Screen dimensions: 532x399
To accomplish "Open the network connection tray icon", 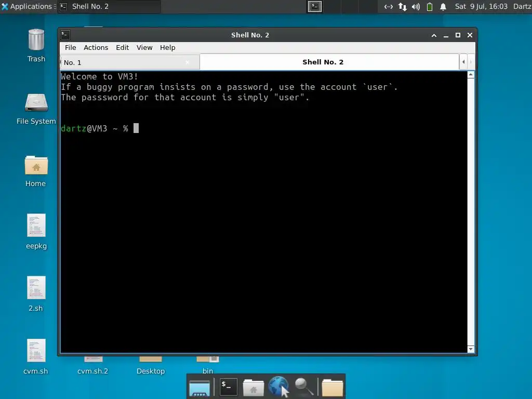I will (x=389, y=6).
